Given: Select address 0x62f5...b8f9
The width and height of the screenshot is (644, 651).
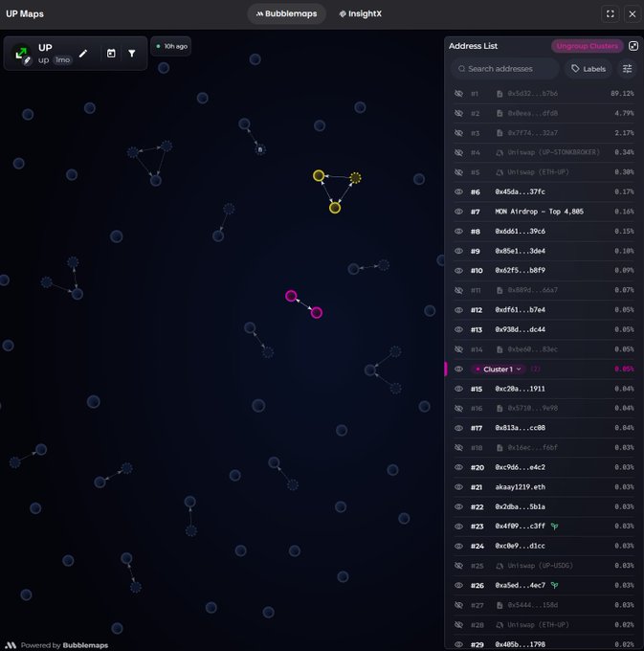Looking at the screenshot, I should point(520,270).
